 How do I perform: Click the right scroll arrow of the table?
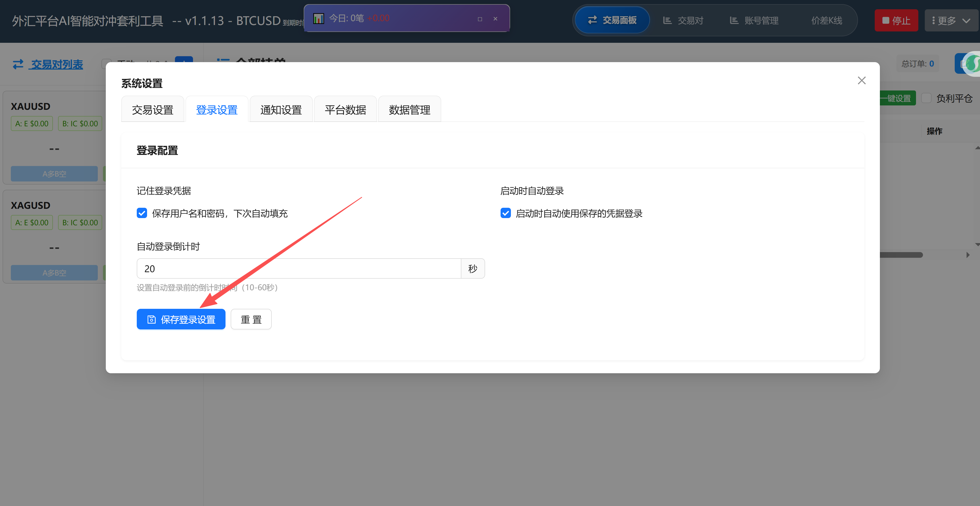(968, 255)
